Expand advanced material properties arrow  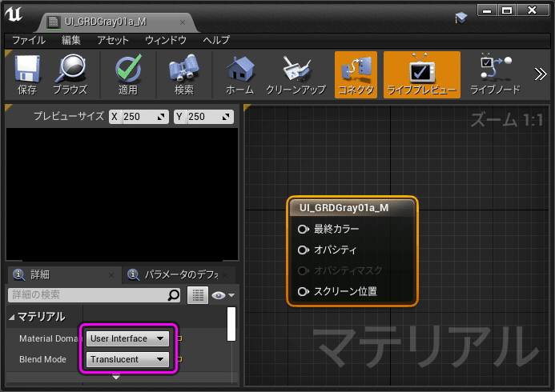coord(116,377)
